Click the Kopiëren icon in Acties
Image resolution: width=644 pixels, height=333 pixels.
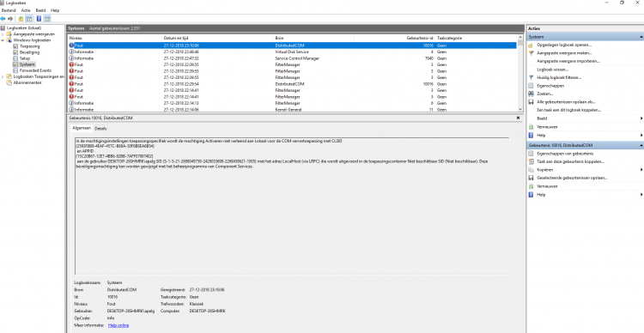[x=531, y=170]
